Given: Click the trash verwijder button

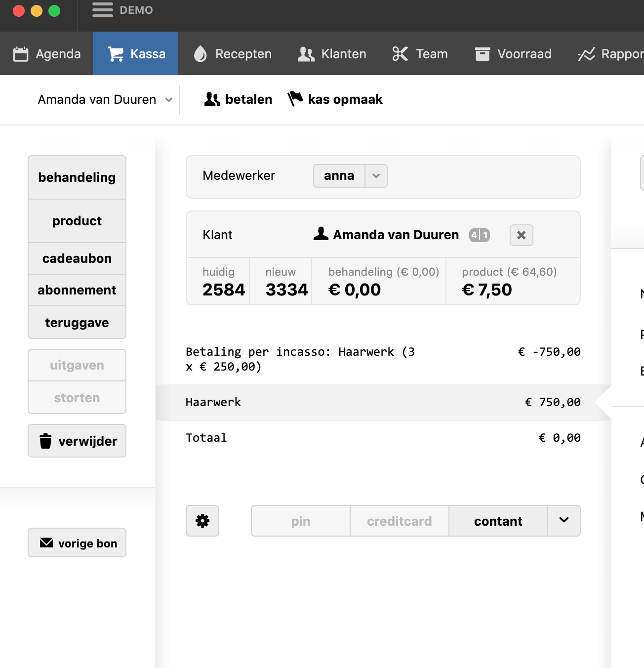Looking at the screenshot, I should [x=77, y=441].
